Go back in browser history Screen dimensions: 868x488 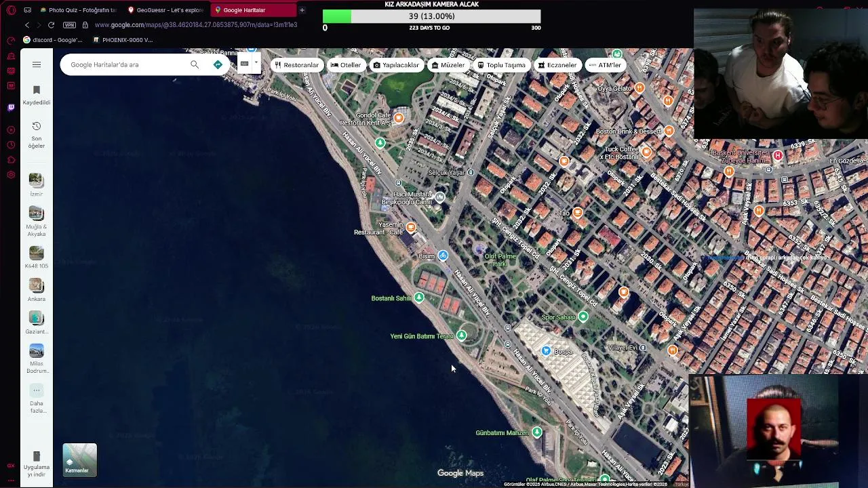point(27,25)
